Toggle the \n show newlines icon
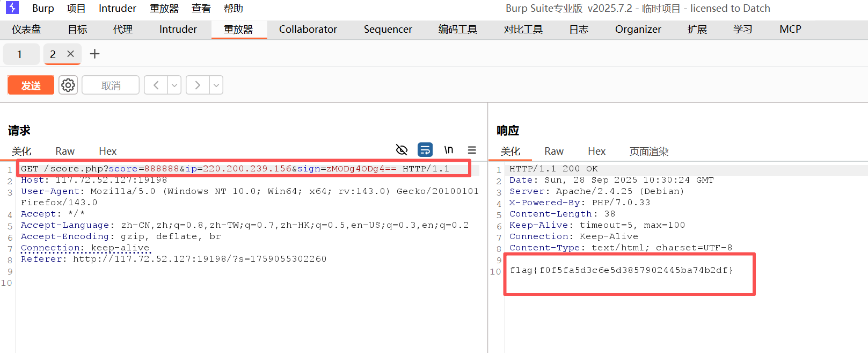 pyautogui.click(x=449, y=149)
